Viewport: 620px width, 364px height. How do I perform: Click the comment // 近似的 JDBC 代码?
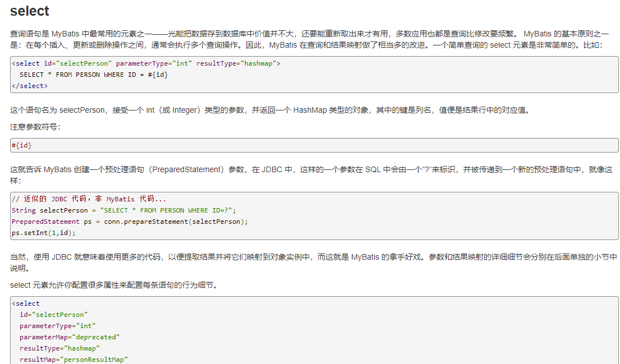click(89, 199)
